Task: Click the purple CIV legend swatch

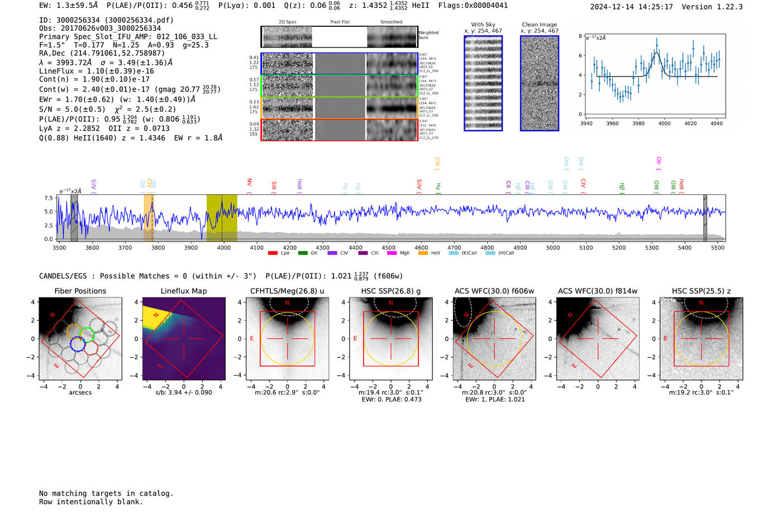Action: point(332,253)
